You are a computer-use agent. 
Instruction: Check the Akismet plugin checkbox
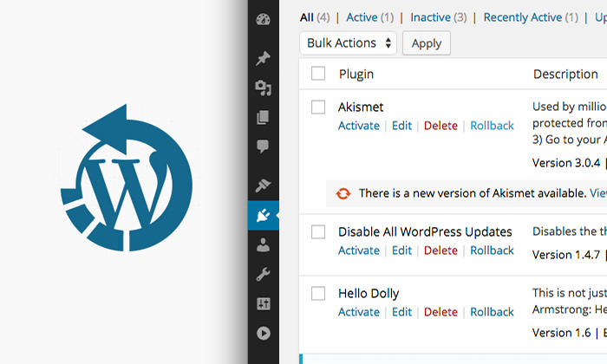318,107
